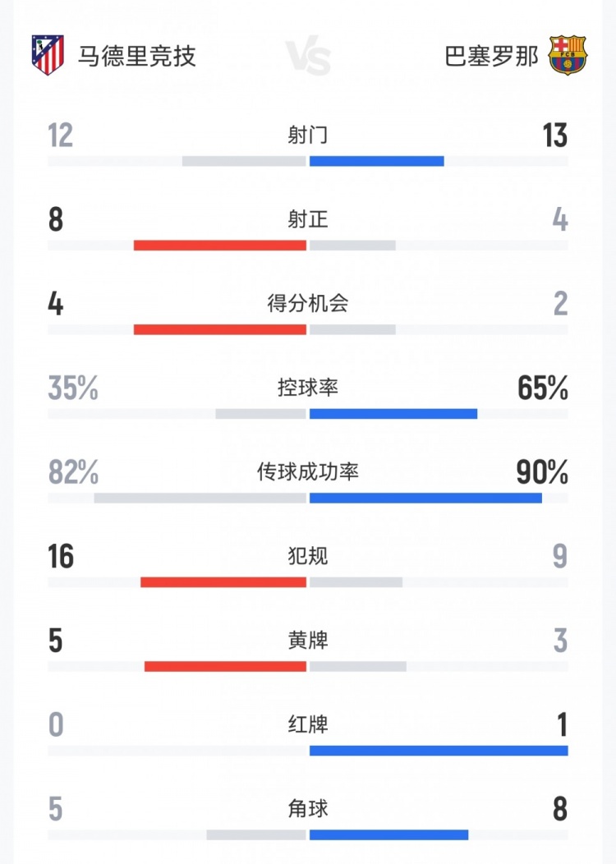
Task: Open the 巴塞罗那 team name link
Action: click(492, 57)
